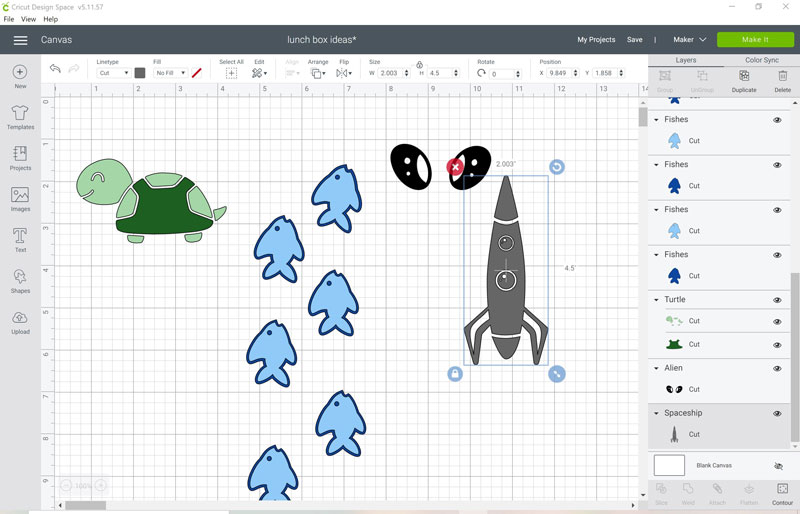The width and height of the screenshot is (800, 514).
Task: Select the turtle image on canvas
Action: point(151,201)
